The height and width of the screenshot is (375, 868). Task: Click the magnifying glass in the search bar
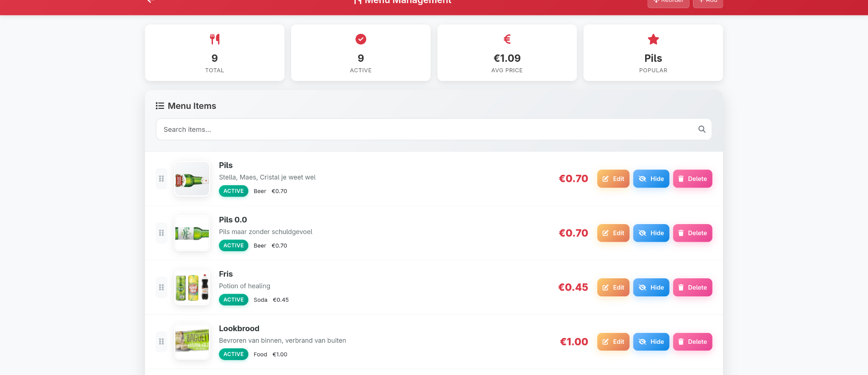click(x=702, y=129)
